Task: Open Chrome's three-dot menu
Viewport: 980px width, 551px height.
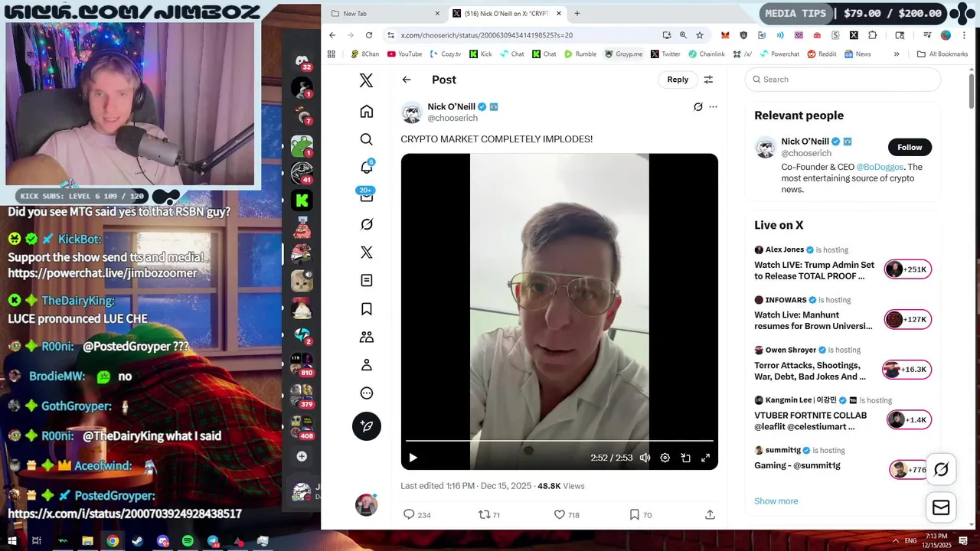Action: pos(965,35)
